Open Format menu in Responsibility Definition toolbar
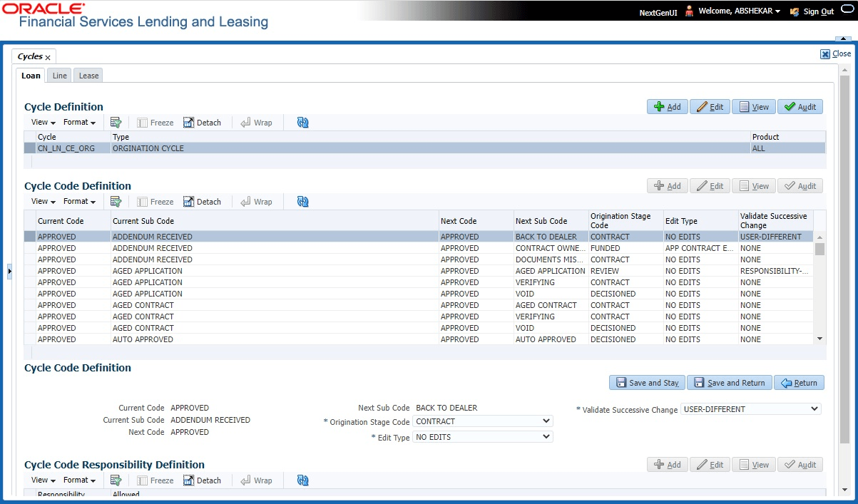The height and width of the screenshot is (504, 858). coord(79,480)
